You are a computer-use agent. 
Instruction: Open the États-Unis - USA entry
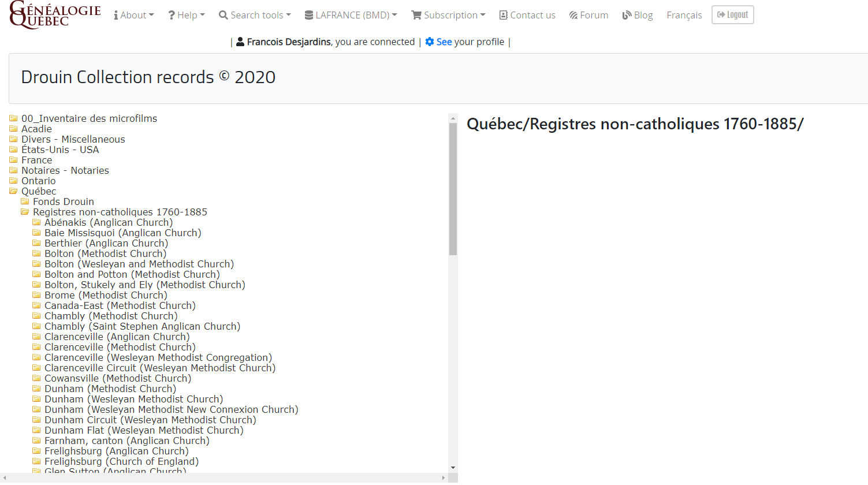60,150
